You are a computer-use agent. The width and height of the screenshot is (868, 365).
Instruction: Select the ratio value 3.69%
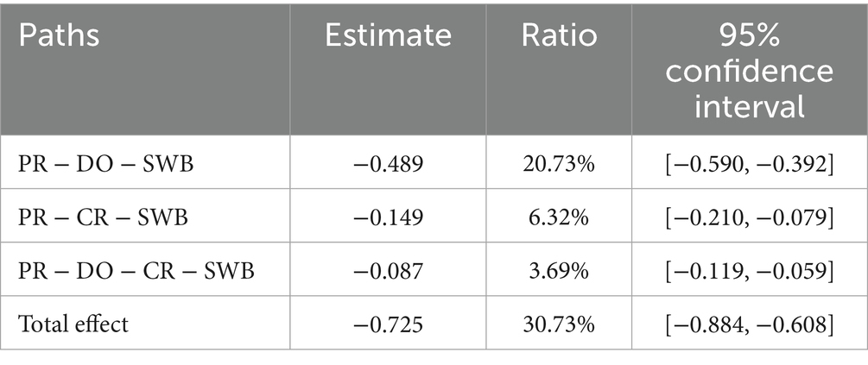pos(559,271)
